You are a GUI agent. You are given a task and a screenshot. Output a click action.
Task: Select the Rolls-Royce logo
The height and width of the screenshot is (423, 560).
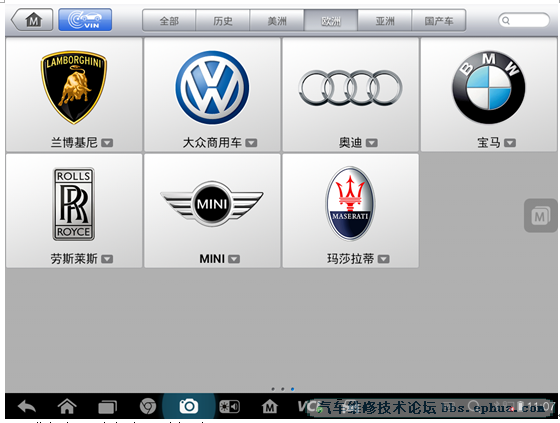(x=74, y=204)
